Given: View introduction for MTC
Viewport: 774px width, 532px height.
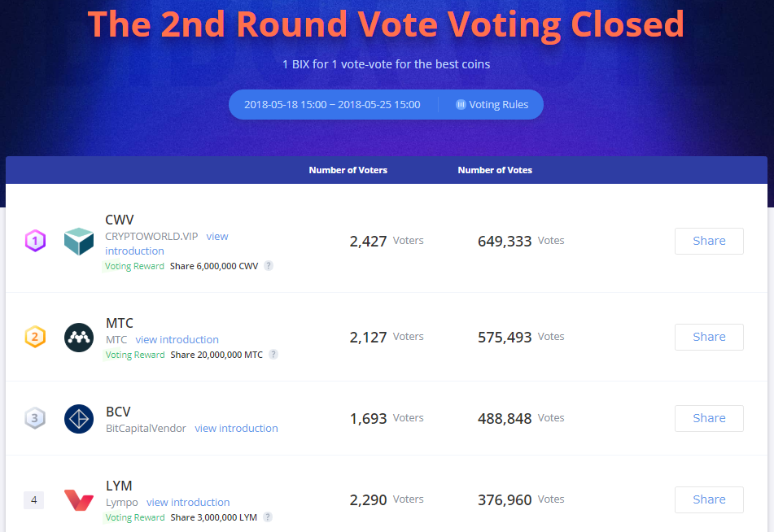Looking at the screenshot, I should tap(177, 340).
